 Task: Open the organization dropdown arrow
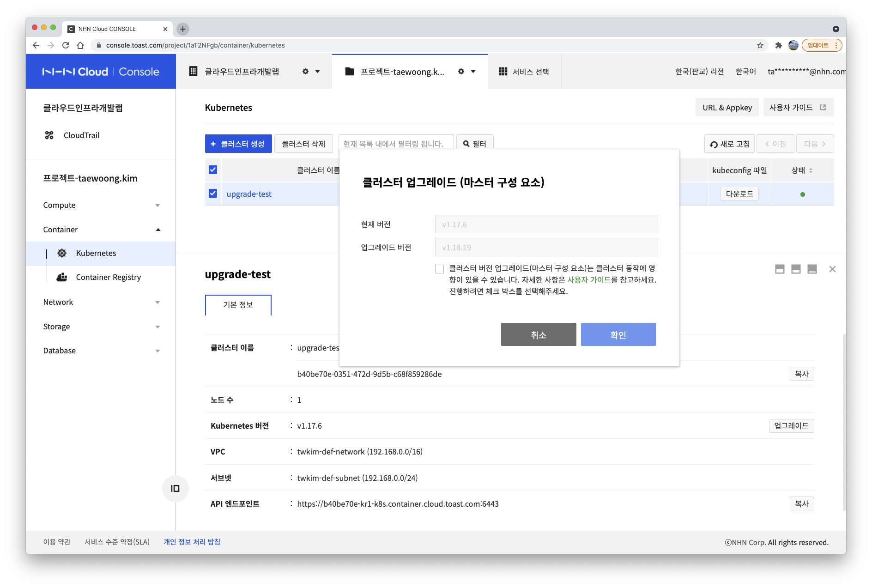[x=318, y=72]
